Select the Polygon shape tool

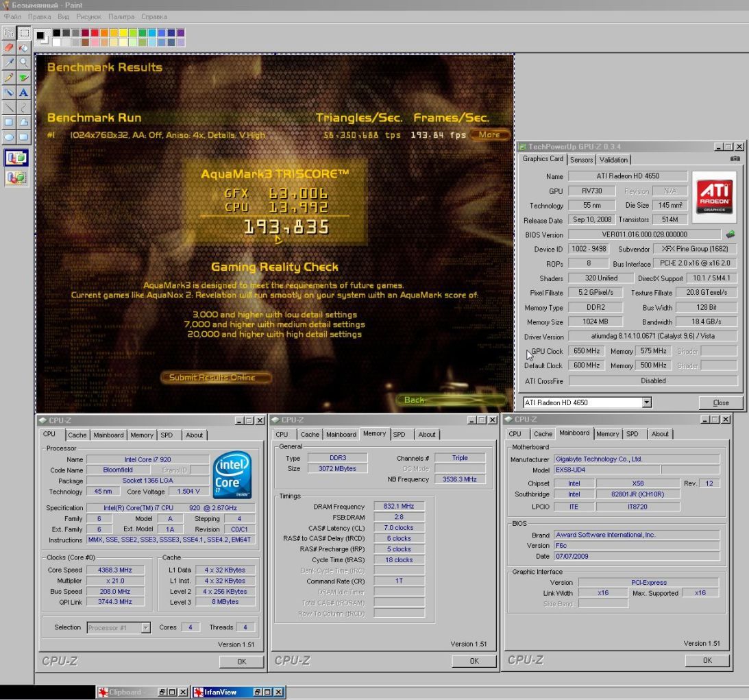[24, 122]
